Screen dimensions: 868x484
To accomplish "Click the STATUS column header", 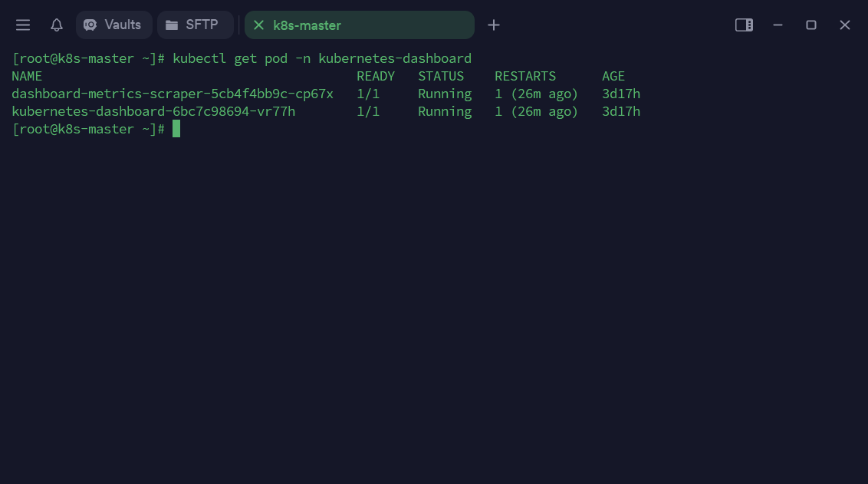I will pyautogui.click(x=441, y=76).
